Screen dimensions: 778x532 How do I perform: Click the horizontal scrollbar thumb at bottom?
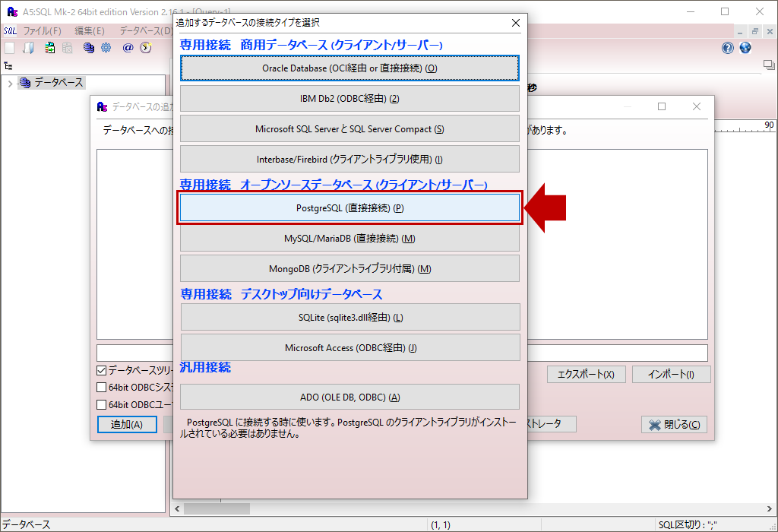[217, 508]
